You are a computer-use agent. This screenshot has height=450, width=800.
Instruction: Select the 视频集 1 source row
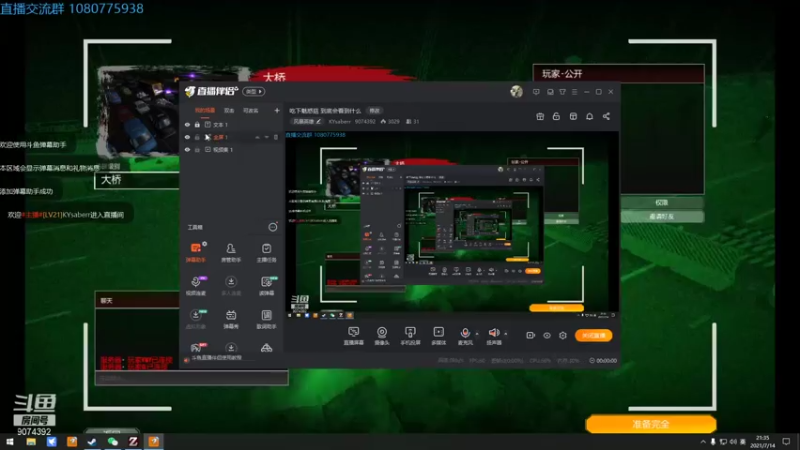click(x=232, y=149)
